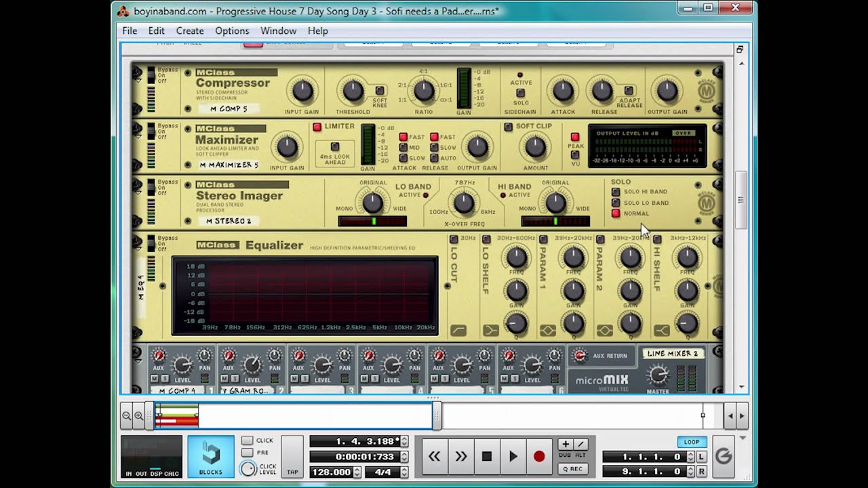Toggle the Loop button
The width and height of the screenshot is (868, 488).
(692, 442)
